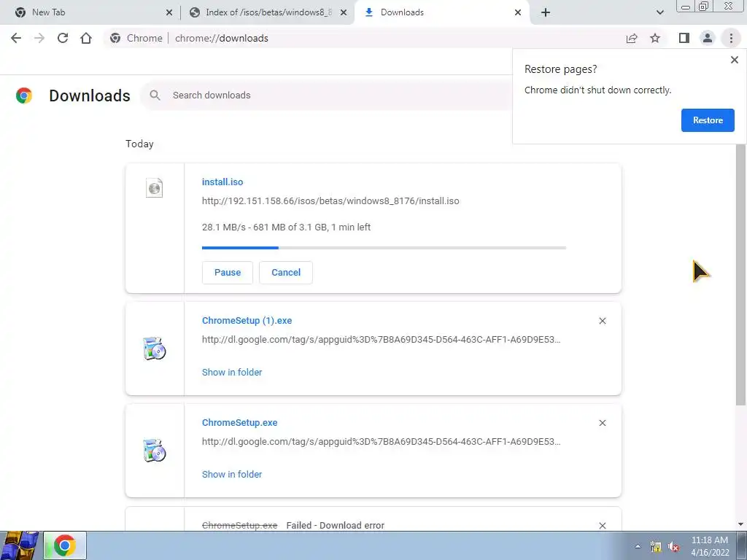Reload the downloads page
Image resolution: width=747 pixels, height=560 pixels.
coord(63,38)
